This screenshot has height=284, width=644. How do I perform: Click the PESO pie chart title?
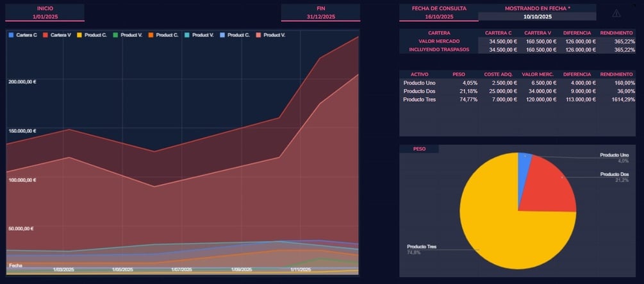click(x=419, y=149)
